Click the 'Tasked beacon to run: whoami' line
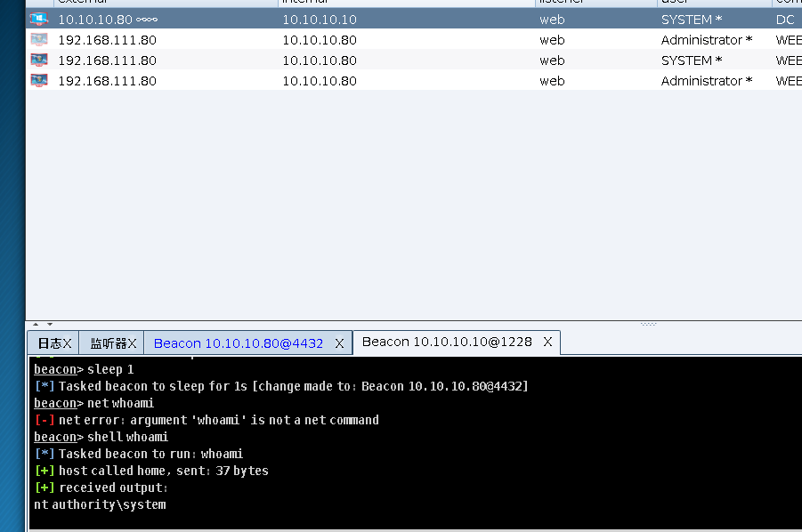Viewport: 802px width, 532px height. (139, 454)
